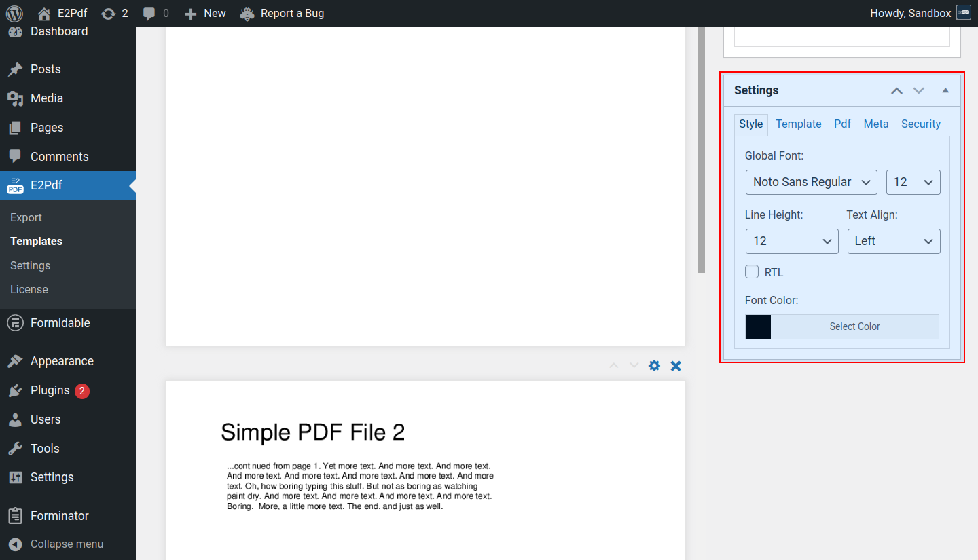Click the Select Color button
This screenshot has height=560, width=978.
854,326
